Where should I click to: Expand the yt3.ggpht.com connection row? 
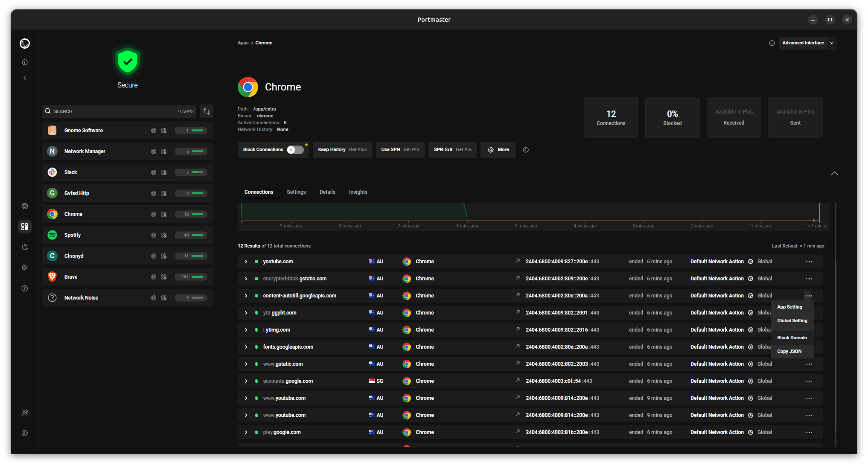[246, 313]
